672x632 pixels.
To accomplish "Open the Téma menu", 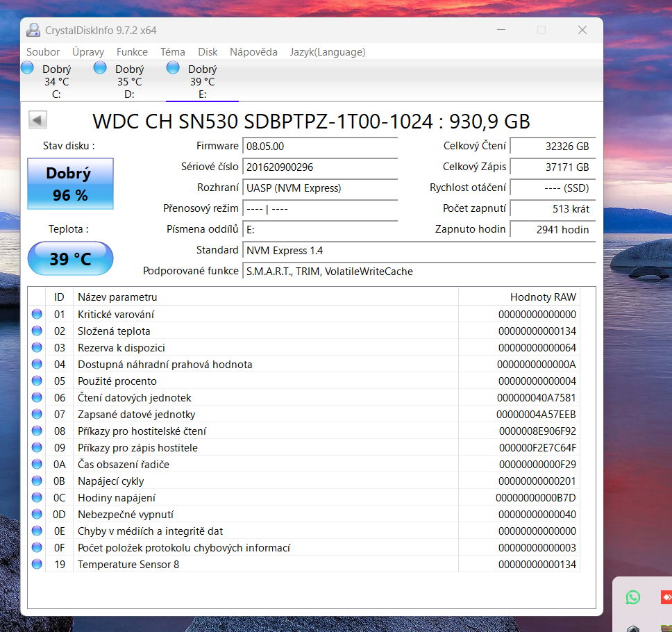I will point(172,51).
